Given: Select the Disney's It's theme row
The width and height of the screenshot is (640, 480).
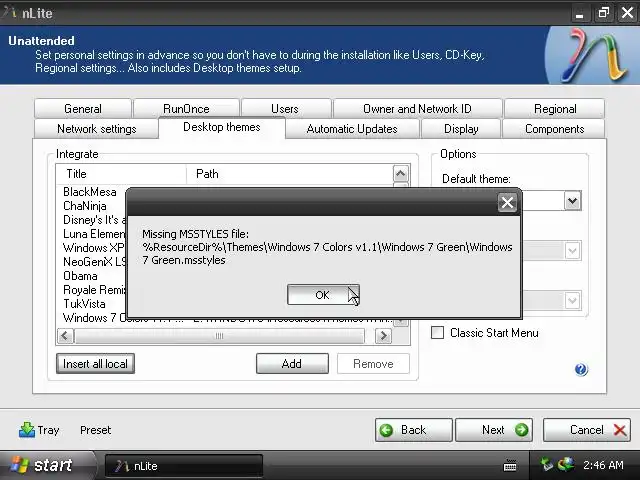Looking at the screenshot, I should 95,220.
